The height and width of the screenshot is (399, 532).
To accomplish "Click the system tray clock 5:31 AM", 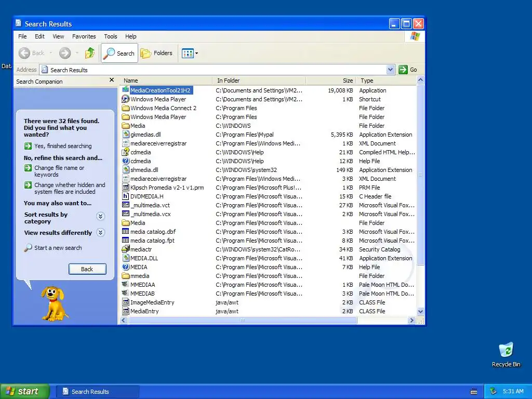I will [x=513, y=391].
